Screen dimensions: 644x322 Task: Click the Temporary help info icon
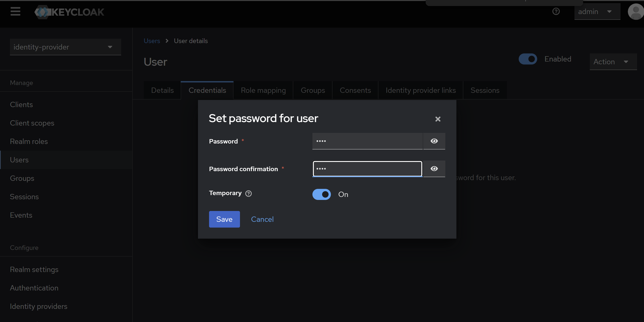[x=248, y=194]
